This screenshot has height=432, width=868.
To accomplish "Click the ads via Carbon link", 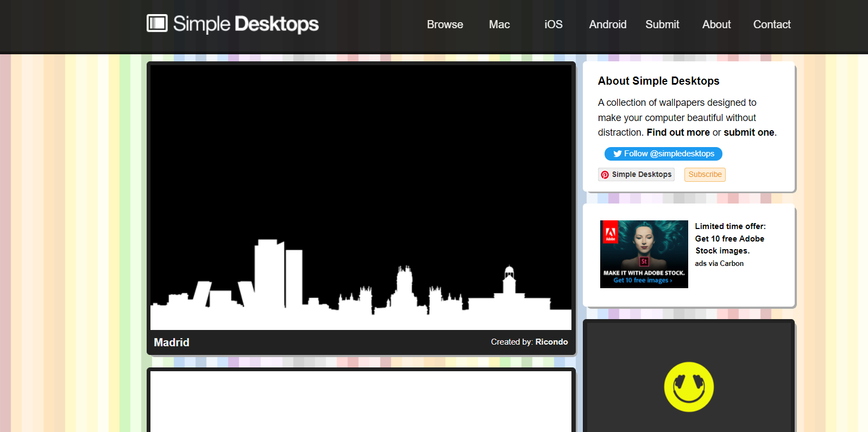I will pyautogui.click(x=719, y=264).
